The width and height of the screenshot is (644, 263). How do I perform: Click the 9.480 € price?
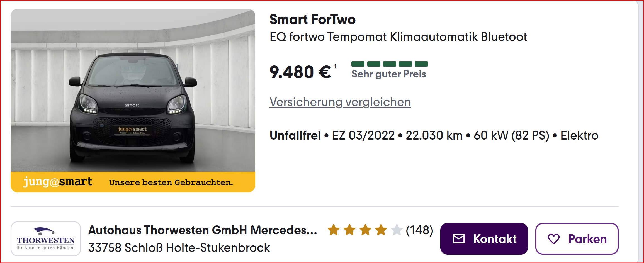300,72
